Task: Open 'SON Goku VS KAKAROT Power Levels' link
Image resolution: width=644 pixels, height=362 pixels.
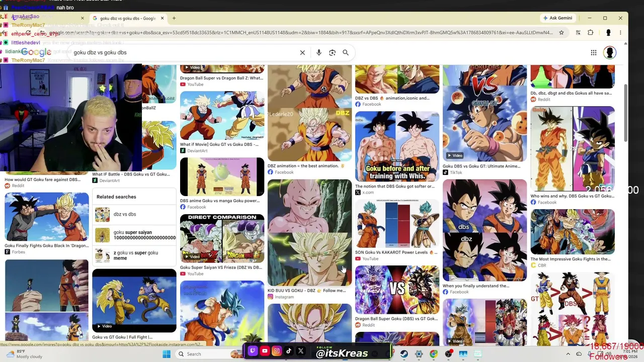Action: [x=396, y=252]
